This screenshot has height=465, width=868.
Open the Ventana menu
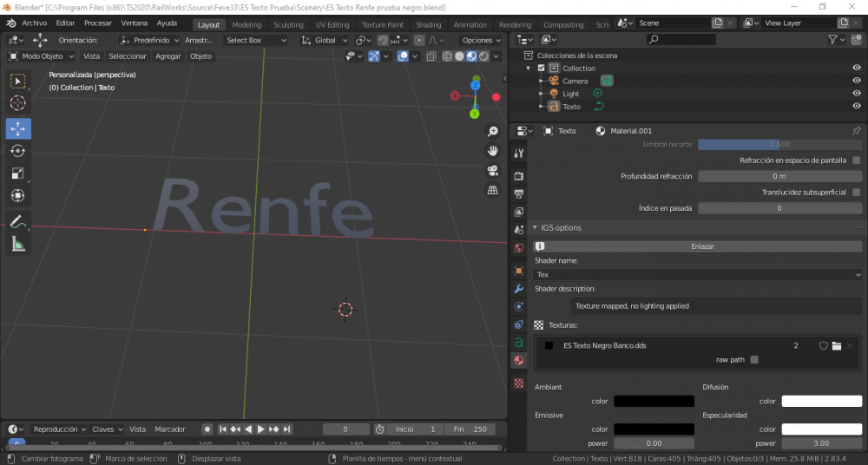pos(135,23)
